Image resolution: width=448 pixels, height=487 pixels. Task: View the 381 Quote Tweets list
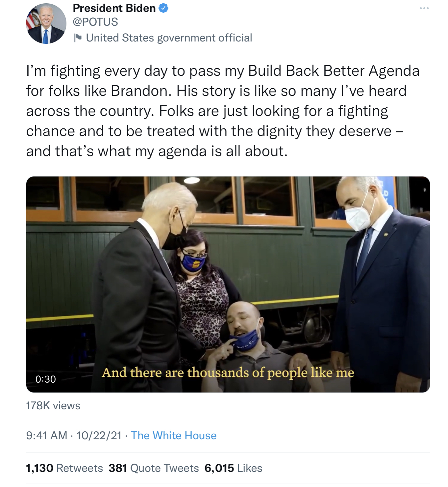(154, 468)
